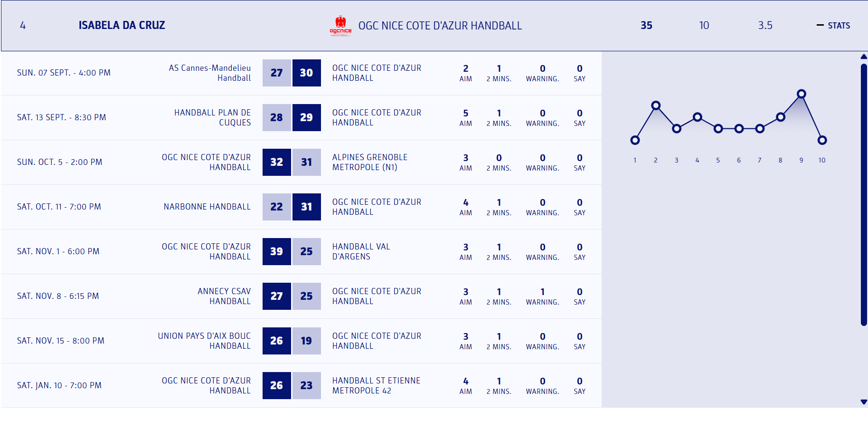Click the OGC Nice club logo

point(340,26)
